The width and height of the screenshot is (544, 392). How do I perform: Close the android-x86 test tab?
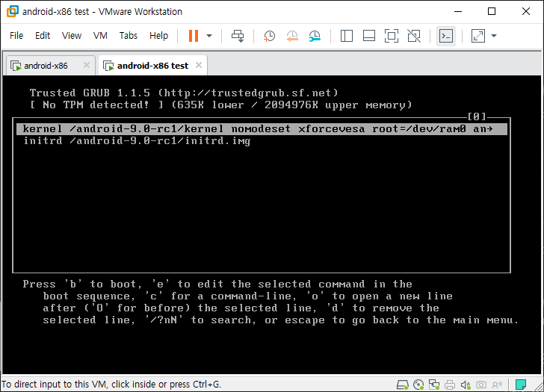point(199,65)
